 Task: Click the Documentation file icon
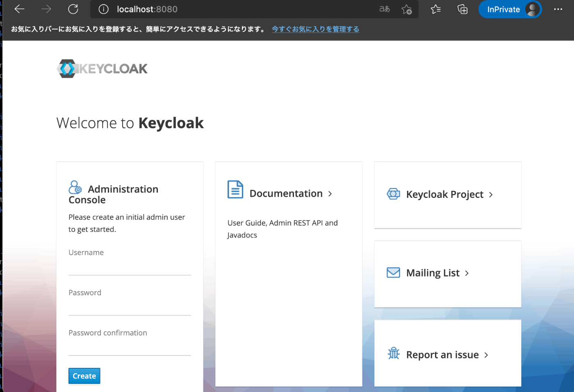tap(235, 190)
